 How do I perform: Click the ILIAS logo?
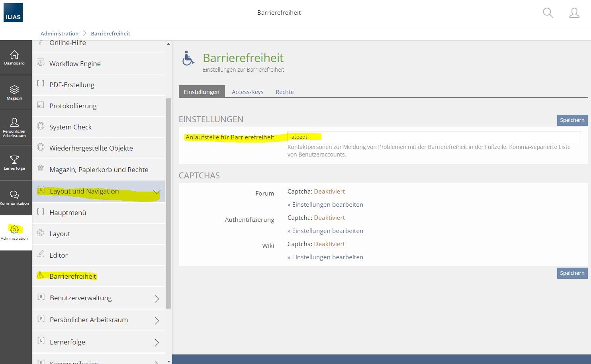(13, 13)
